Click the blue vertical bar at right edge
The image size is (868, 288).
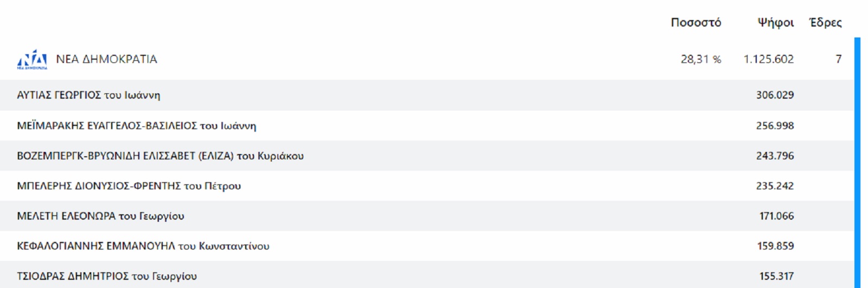click(x=857, y=163)
